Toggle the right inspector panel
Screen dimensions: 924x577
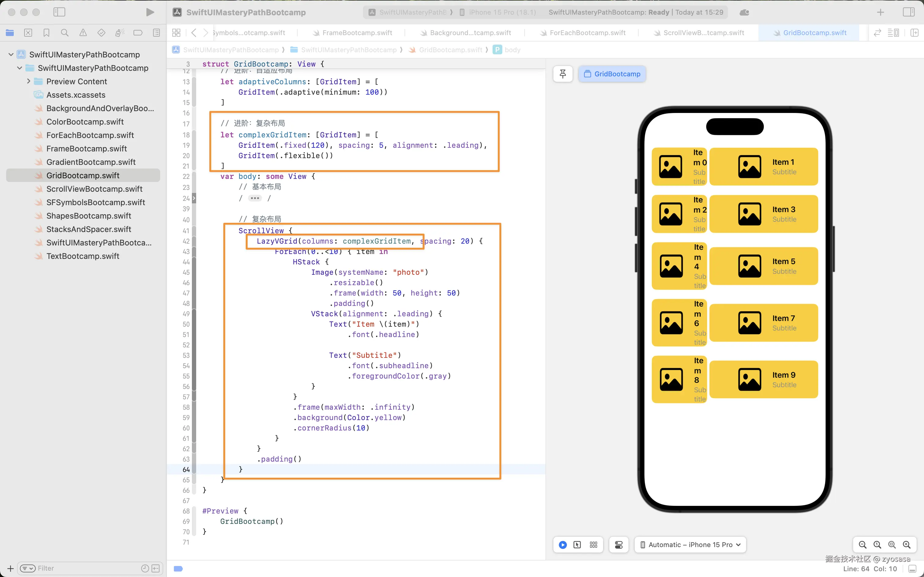click(x=908, y=12)
